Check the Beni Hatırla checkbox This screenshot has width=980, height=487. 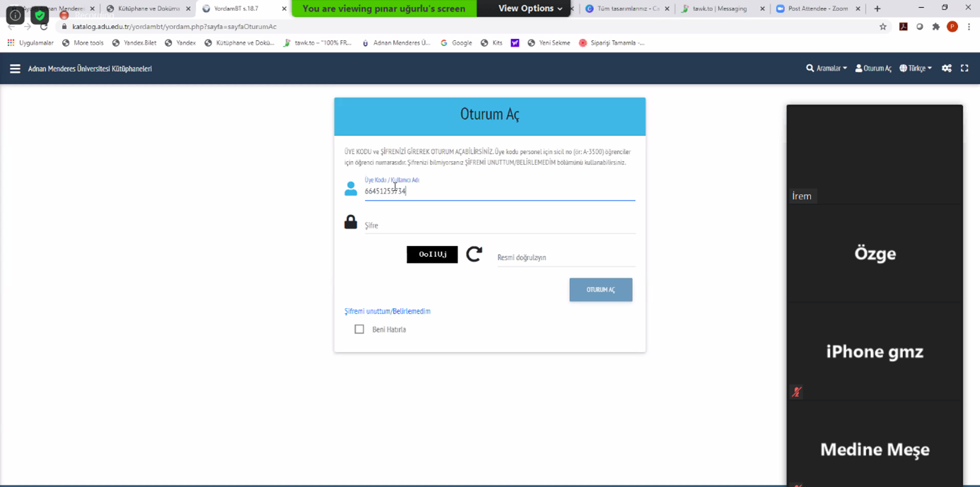click(x=359, y=329)
